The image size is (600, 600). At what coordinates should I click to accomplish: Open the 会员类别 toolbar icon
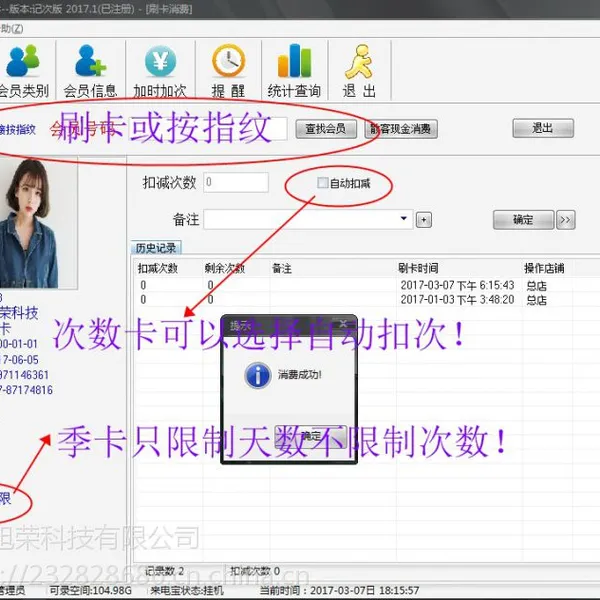point(24,71)
